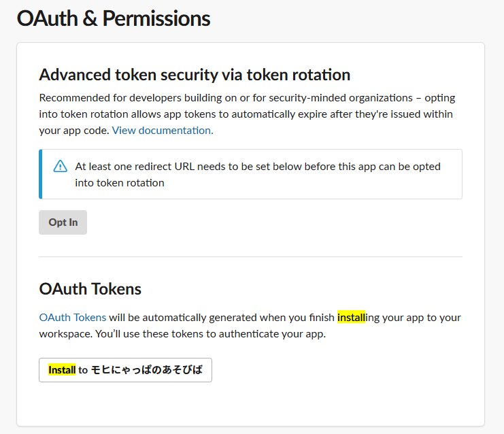Image resolution: width=504 pixels, height=434 pixels.
Task: Install app to モヒにゃっぱのあそびば workspace
Action: [125, 370]
